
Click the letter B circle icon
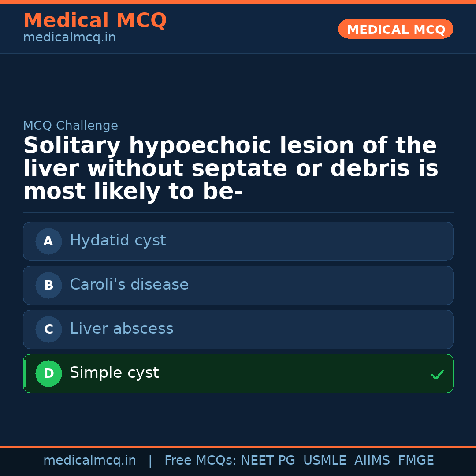(x=48, y=285)
